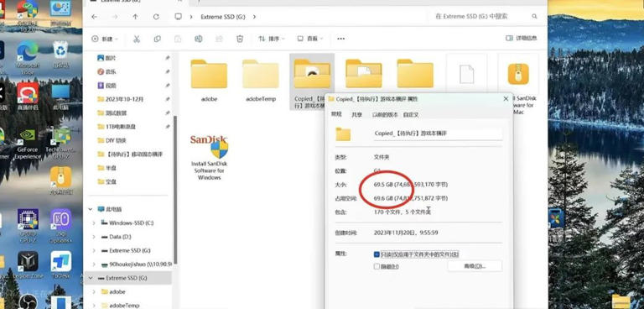Expand the adobe subfolder in tree
The width and height of the screenshot is (644, 309).
(94, 291)
